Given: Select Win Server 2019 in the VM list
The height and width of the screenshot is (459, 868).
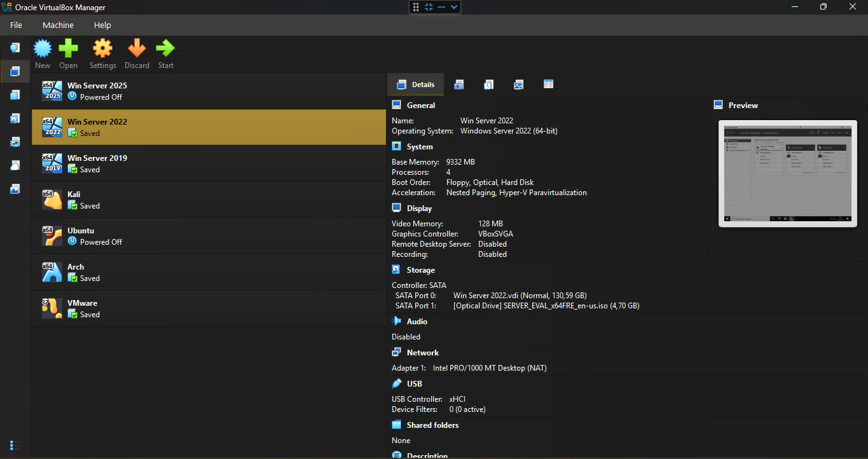Looking at the screenshot, I should tap(209, 163).
